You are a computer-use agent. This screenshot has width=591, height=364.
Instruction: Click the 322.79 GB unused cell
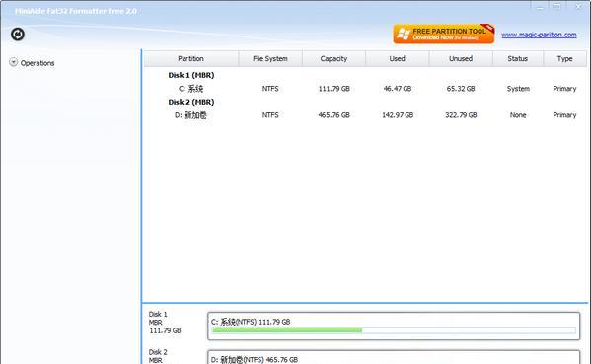[x=461, y=115]
